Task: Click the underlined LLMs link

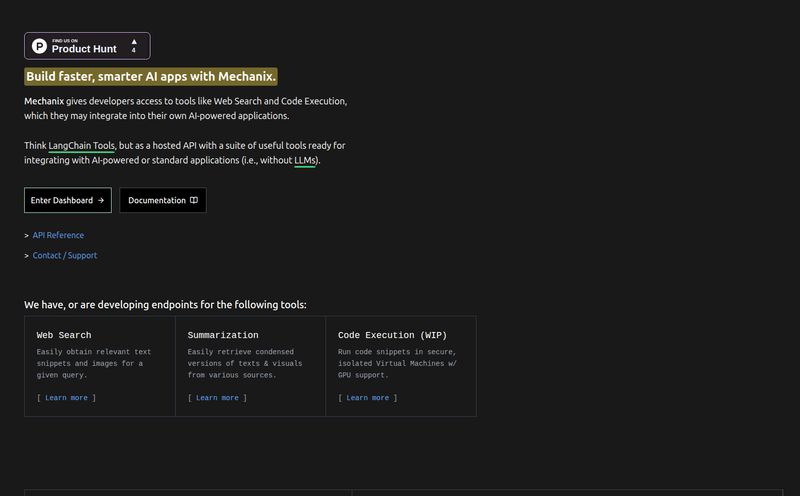Action: [305, 160]
